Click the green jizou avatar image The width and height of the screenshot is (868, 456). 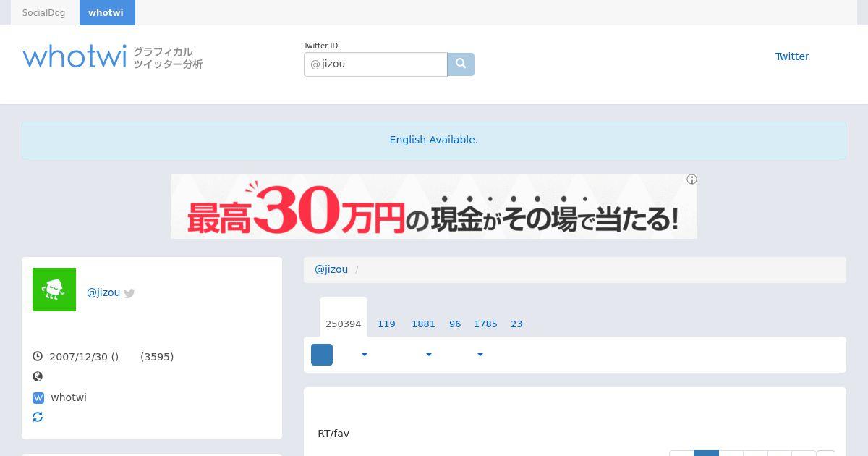tap(54, 290)
